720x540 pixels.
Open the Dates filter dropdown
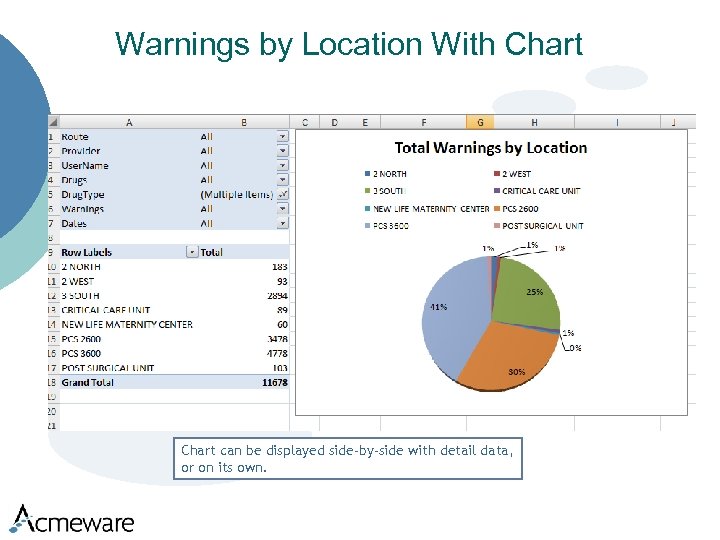pos(282,223)
